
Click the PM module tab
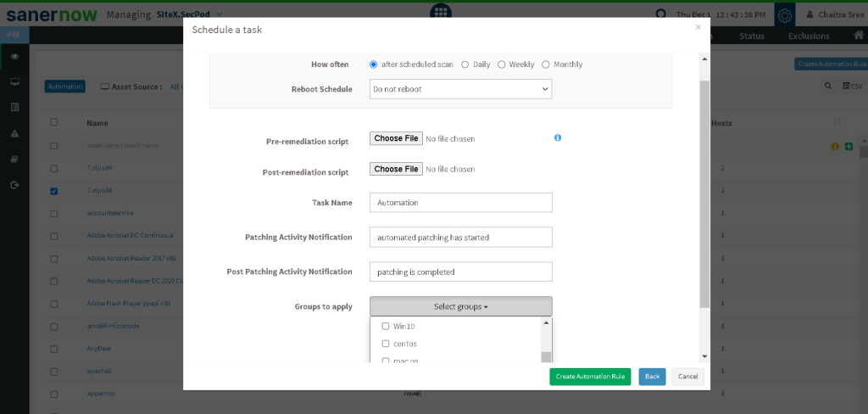pyautogui.click(x=14, y=35)
